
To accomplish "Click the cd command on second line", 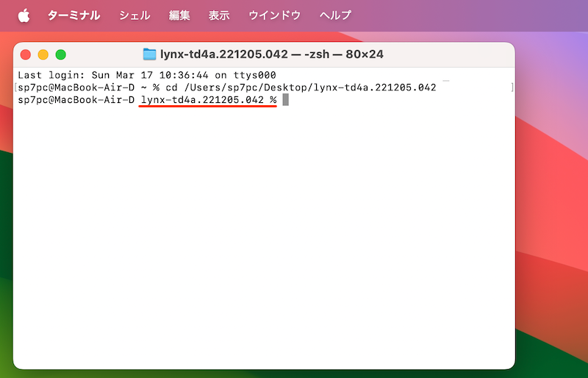I will click(170, 88).
